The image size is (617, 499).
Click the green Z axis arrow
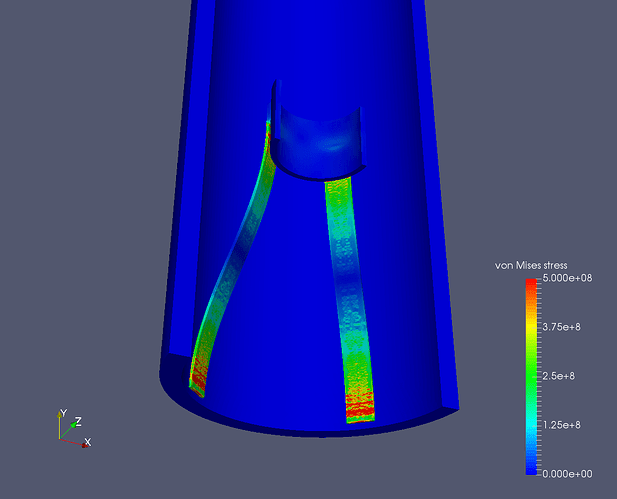73,425
